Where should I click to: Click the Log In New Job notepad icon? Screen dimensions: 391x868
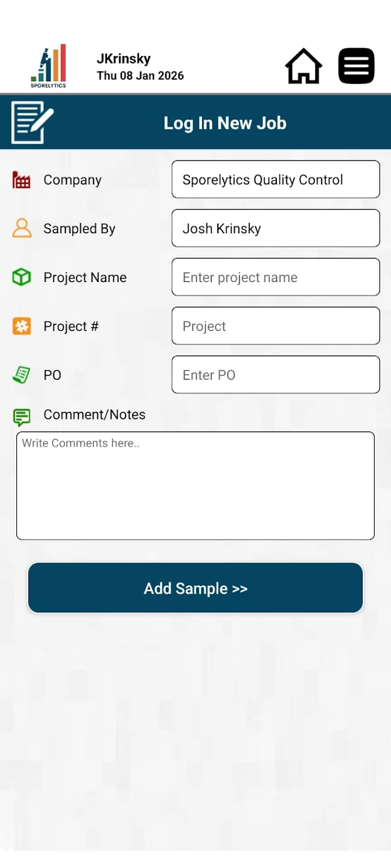click(31, 122)
